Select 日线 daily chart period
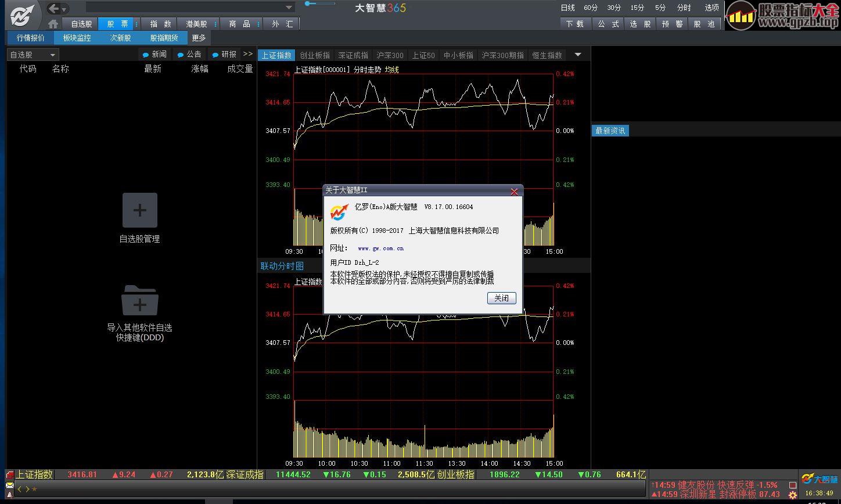Image resolution: width=841 pixels, height=504 pixels. pyautogui.click(x=567, y=8)
